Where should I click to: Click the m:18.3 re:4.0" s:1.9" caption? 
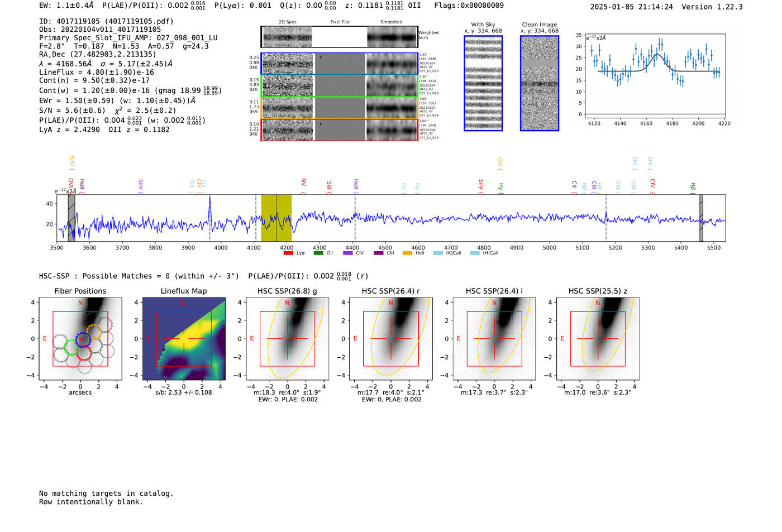tap(287, 392)
